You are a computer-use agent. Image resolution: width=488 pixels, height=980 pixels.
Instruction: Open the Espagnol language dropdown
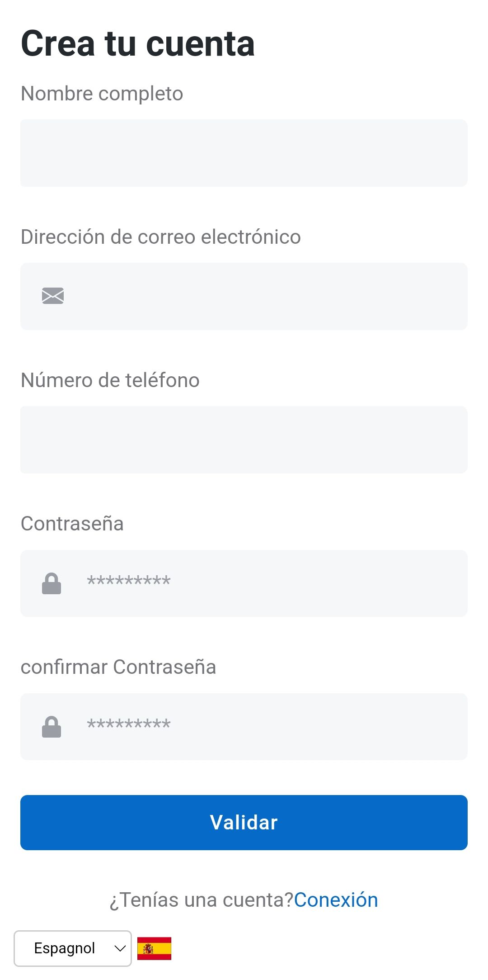(x=72, y=948)
